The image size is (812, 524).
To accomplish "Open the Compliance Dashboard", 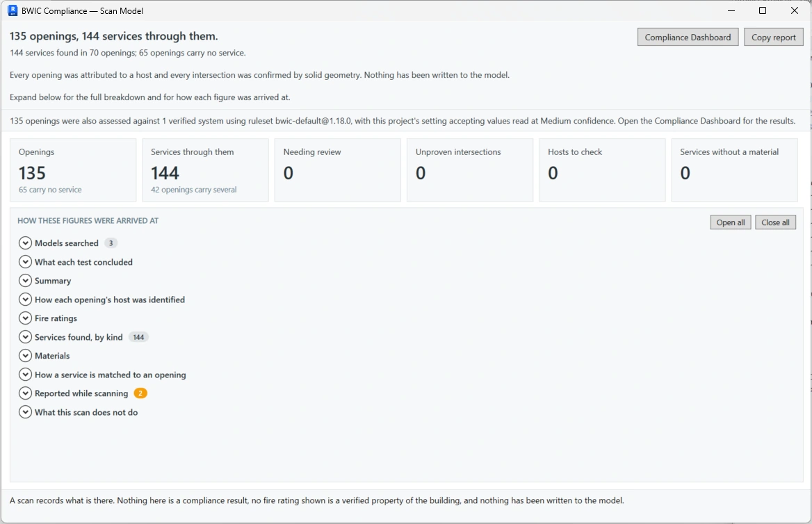I will coord(688,38).
